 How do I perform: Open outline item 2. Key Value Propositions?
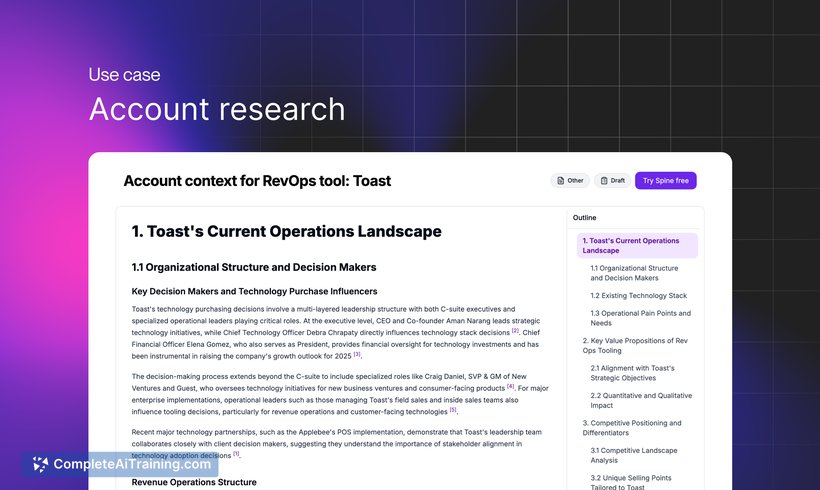coord(635,346)
